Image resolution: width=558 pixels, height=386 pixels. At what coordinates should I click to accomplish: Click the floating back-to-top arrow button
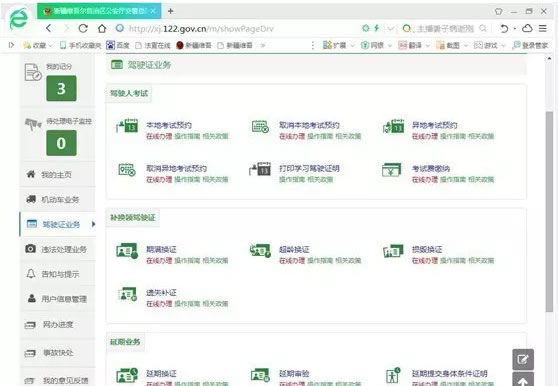(523, 379)
